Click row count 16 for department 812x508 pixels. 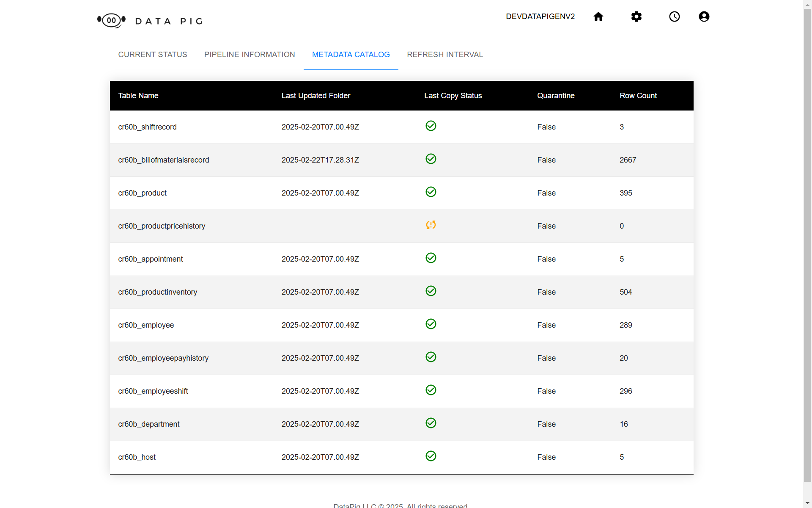tap(624, 424)
